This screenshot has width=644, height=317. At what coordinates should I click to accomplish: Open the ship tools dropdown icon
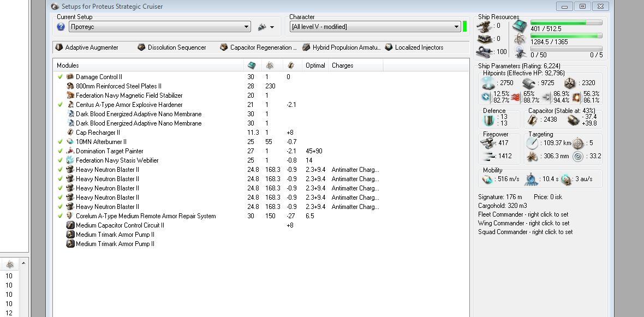(266, 27)
